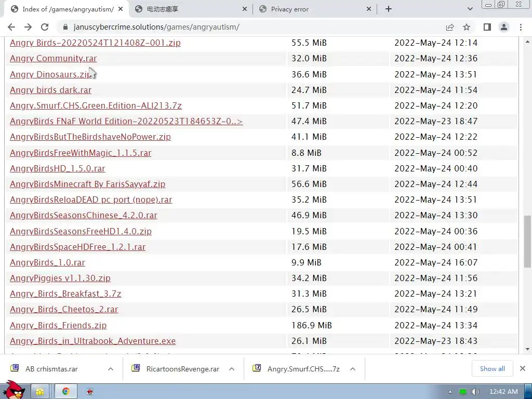Download AngryPiggies v1.1.30.zip

(x=60, y=278)
